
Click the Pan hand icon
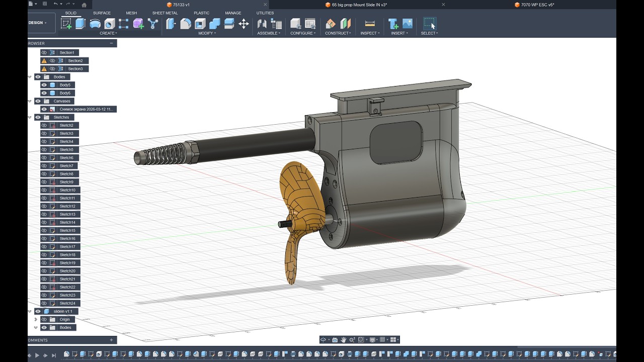pyautogui.click(x=343, y=340)
